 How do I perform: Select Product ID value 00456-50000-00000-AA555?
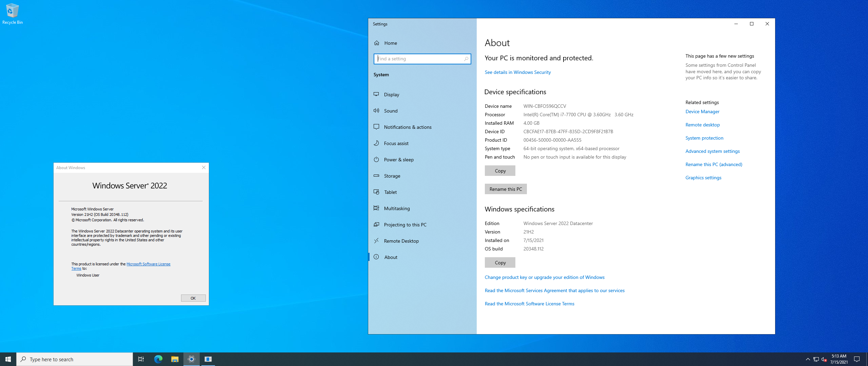[x=552, y=140]
